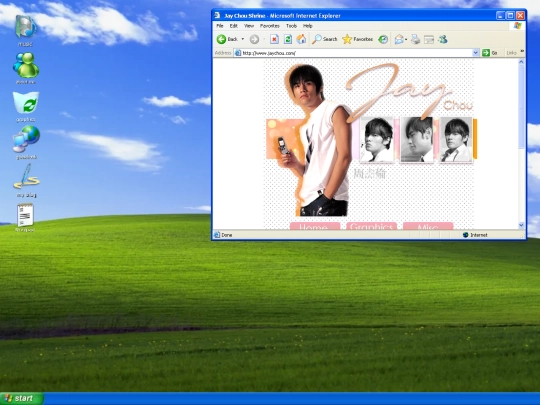Launch the Messenger toolbar icon
The image size is (540, 405).
(443, 40)
